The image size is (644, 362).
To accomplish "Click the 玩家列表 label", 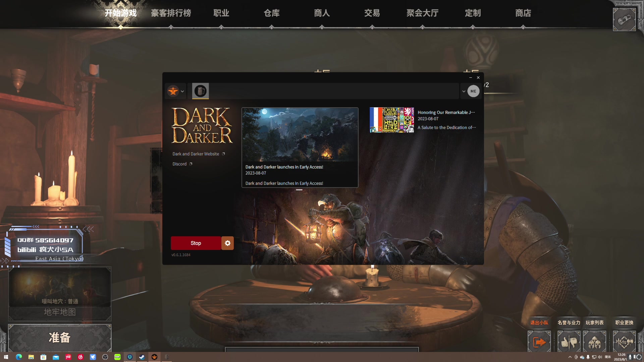I will (595, 322).
